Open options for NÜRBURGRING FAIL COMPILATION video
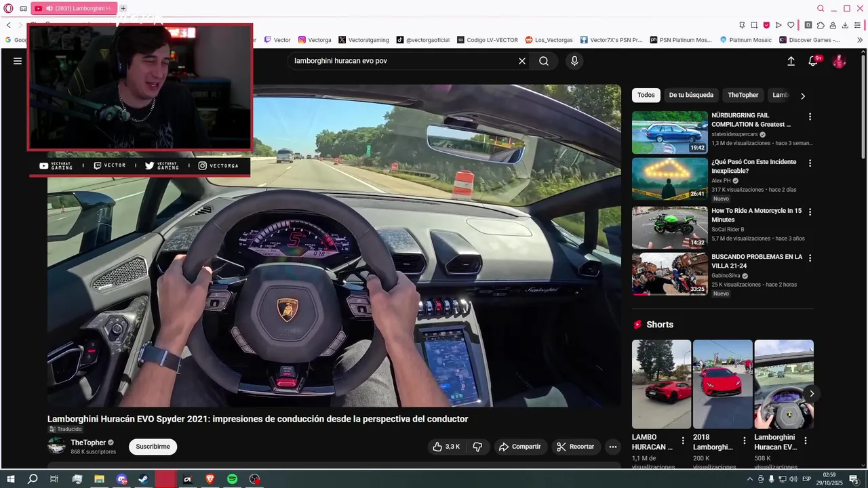Viewport: 868px width, 488px height. coord(810,117)
